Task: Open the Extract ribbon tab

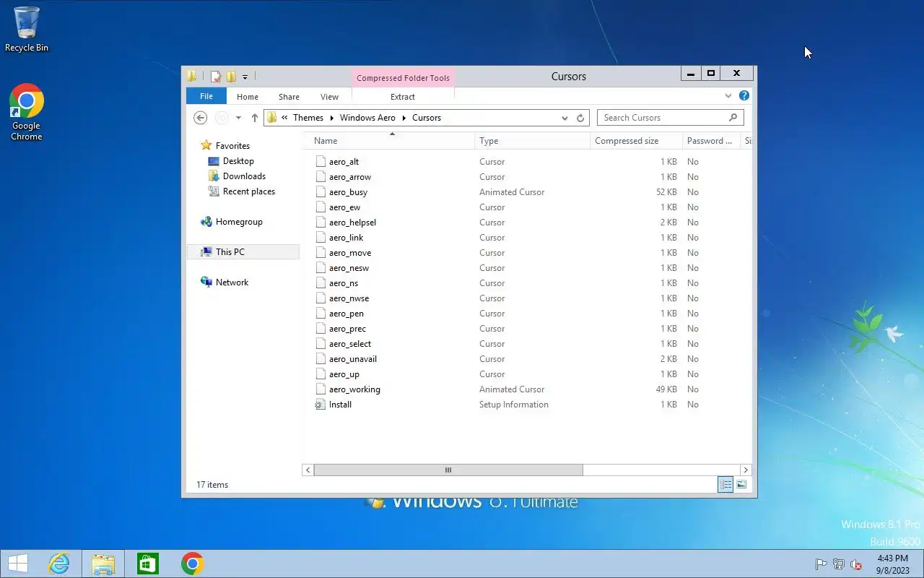Action: (403, 97)
